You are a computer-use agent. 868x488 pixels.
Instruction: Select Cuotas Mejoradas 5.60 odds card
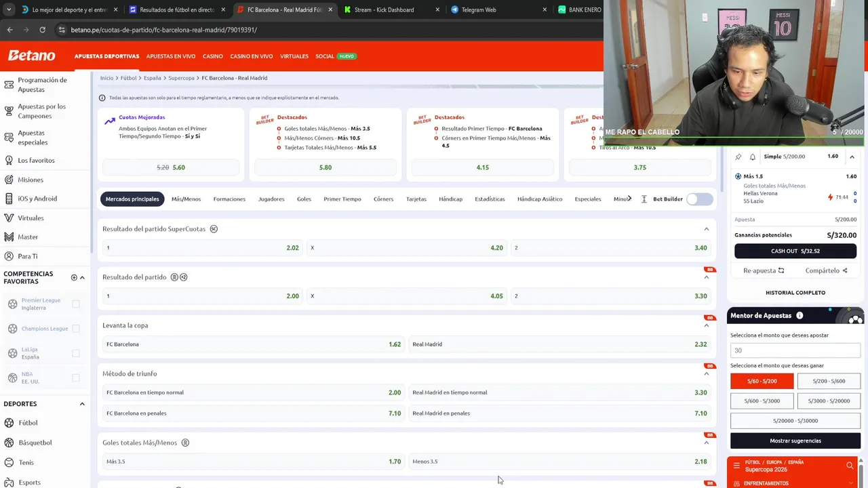pos(171,167)
